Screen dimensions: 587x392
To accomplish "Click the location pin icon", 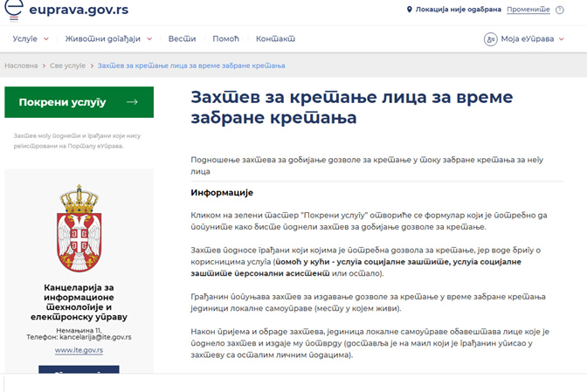I will [x=411, y=10].
